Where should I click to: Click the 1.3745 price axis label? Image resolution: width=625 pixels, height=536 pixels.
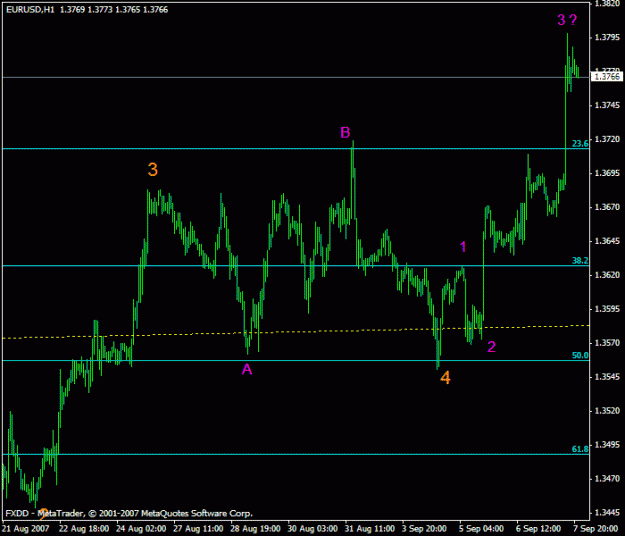[607, 105]
